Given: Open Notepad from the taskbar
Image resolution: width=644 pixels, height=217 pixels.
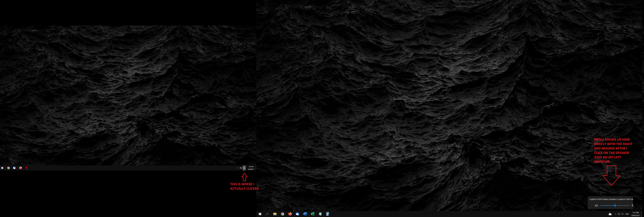Looking at the screenshot, I should click(x=320, y=214).
